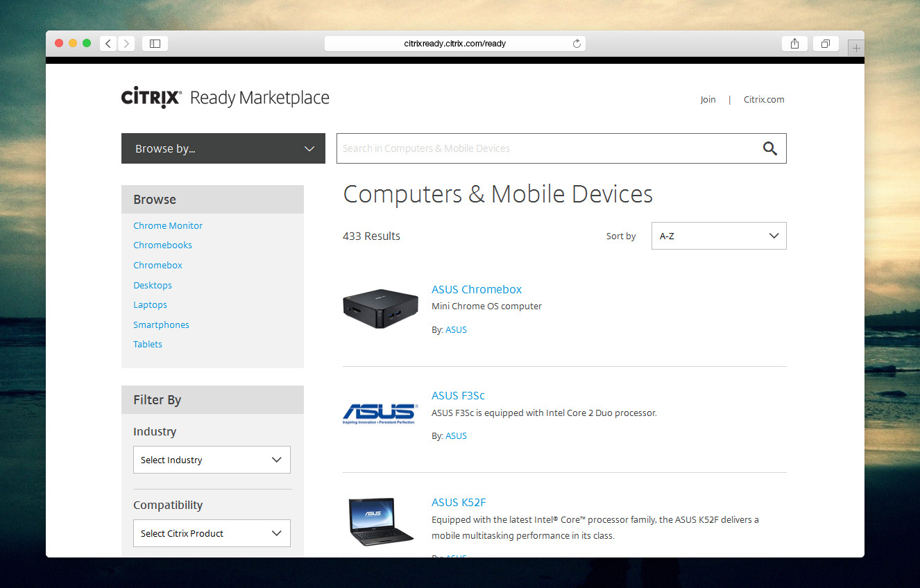Click the ASUS K52F laptop image
This screenshot has height=588, width=920.
380,521
